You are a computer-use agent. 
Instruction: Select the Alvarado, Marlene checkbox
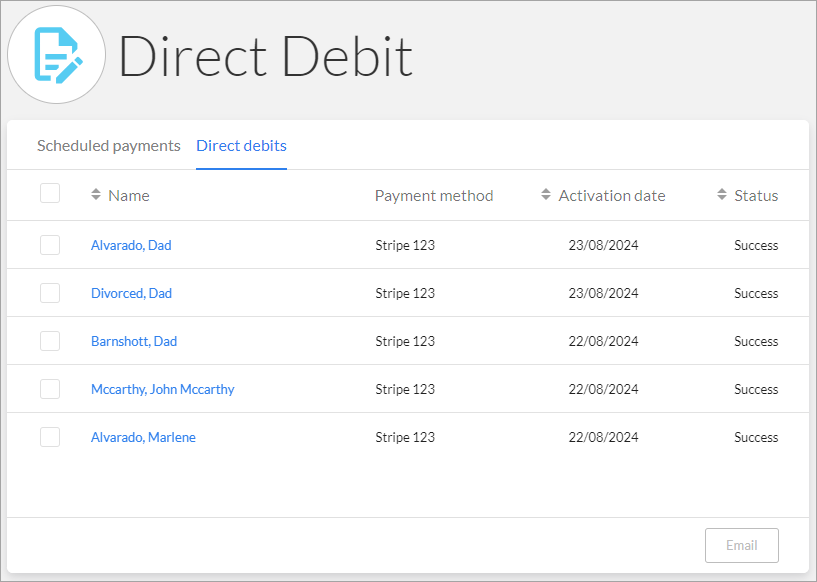coord(50,437)
